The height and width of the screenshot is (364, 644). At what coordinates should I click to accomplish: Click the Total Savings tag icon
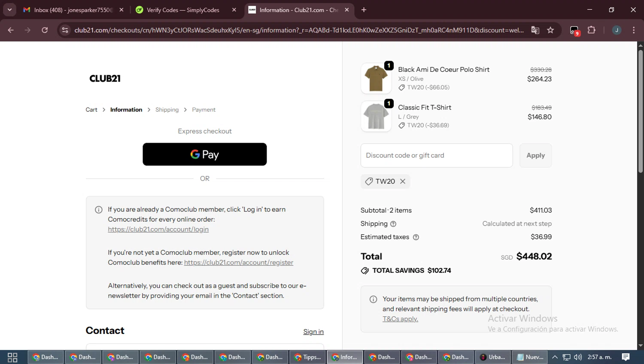pyautogui.click(x=365, y=271)
